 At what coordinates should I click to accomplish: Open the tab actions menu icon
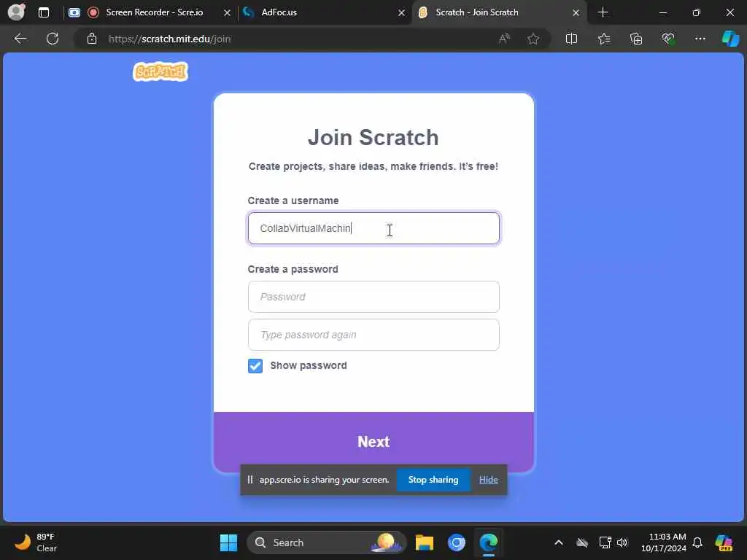(x=43, y=12)
